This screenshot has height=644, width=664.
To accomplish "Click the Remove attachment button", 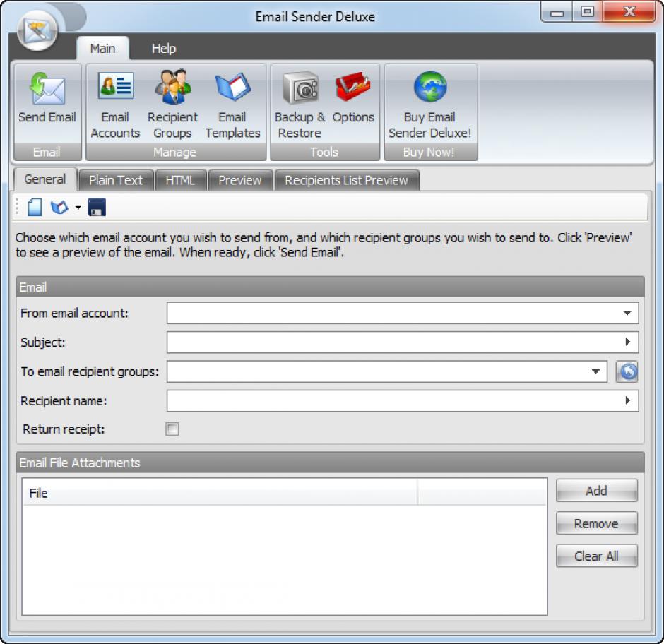I will [597, 523].
